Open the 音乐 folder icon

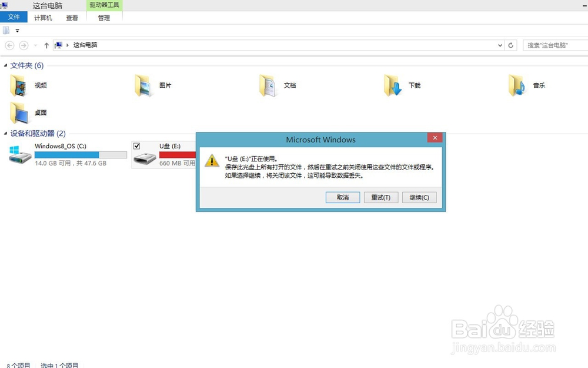pos(517,85)
